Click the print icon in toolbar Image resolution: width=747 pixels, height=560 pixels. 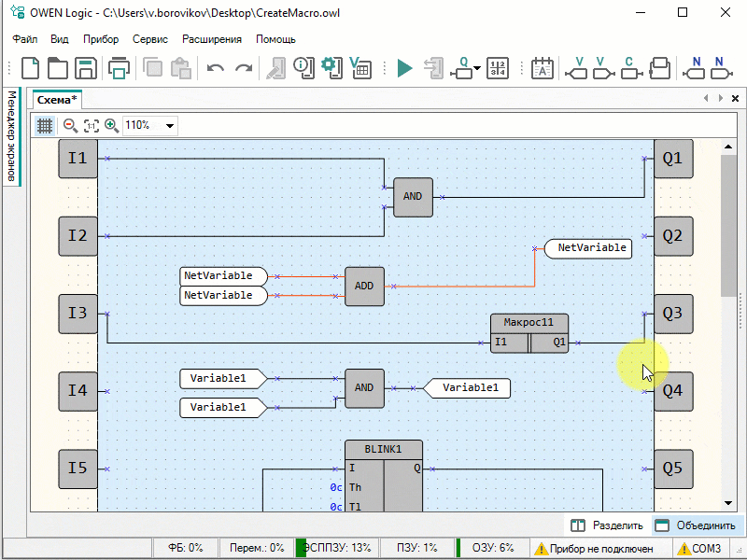tap(118, 68)
